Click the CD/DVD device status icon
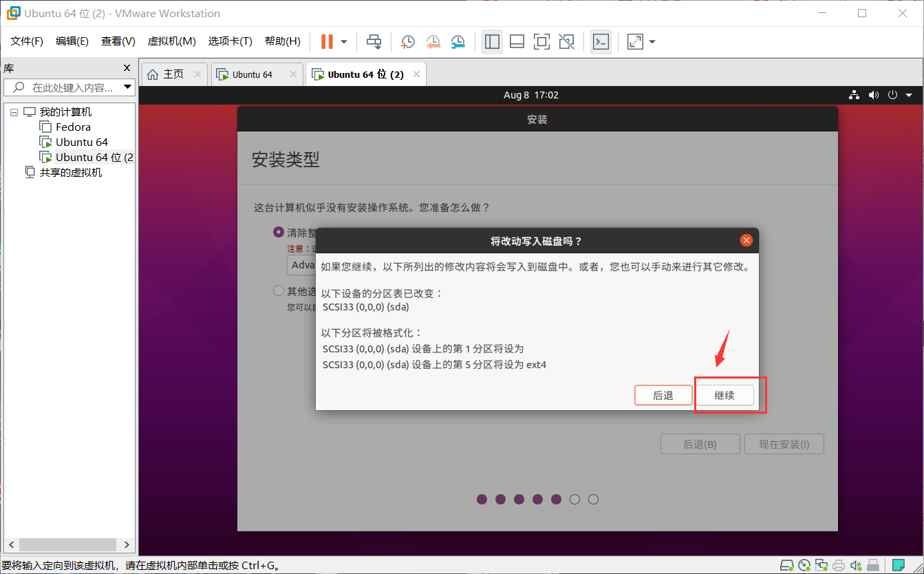 point(804,566)
